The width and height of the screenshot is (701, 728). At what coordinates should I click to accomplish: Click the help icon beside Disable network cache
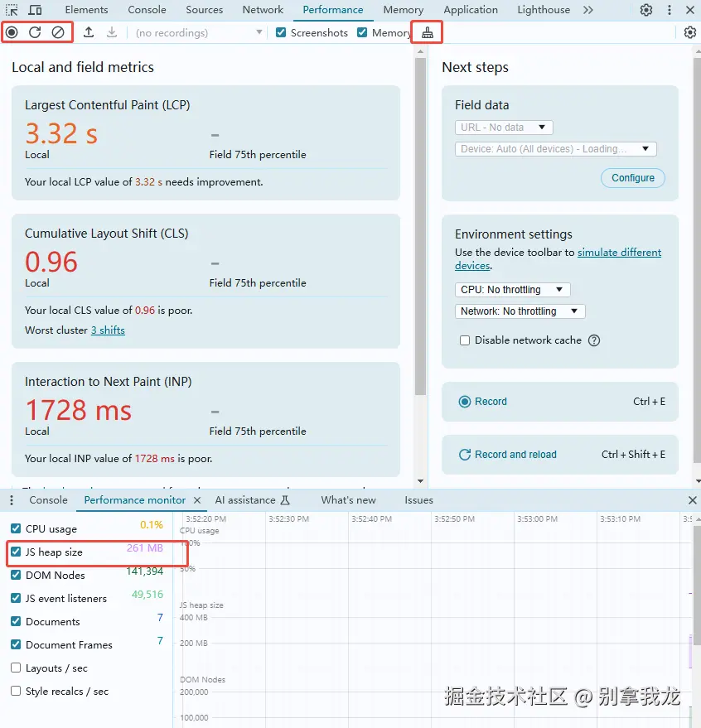[593, 340]
